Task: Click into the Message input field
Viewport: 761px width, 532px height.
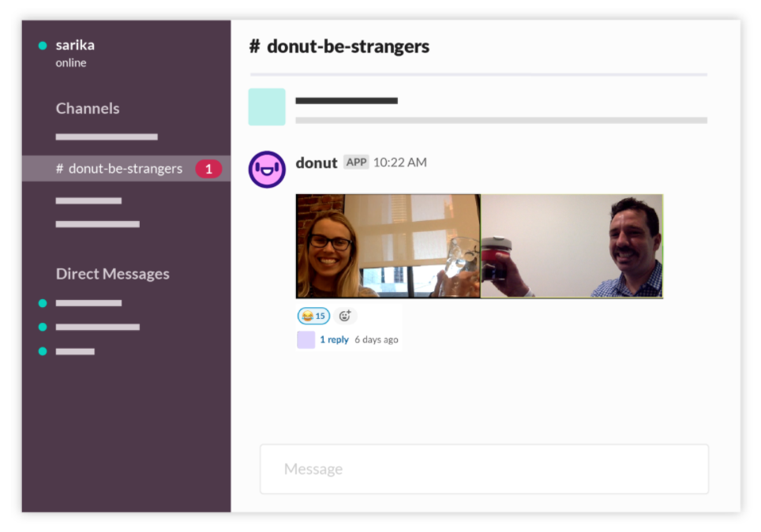Action: tap(485, 469)
